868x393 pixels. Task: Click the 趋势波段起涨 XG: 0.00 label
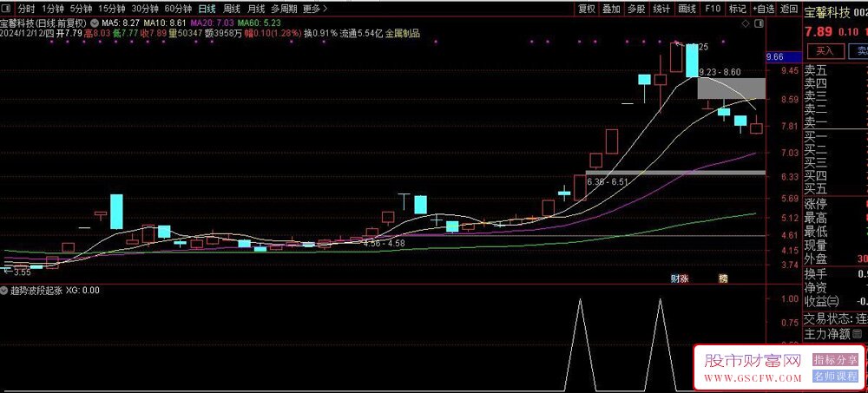pos(56,290)
